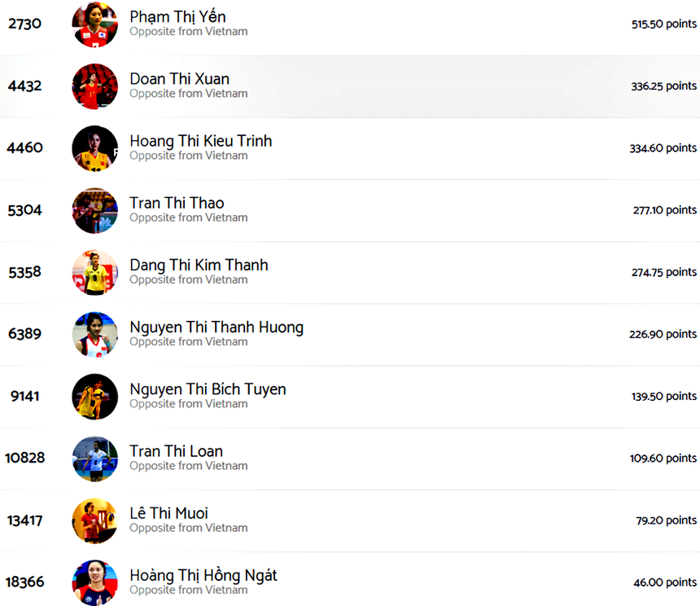
Task: Click Phạm Thị Yến's profile photo
Action: [94, 24]
